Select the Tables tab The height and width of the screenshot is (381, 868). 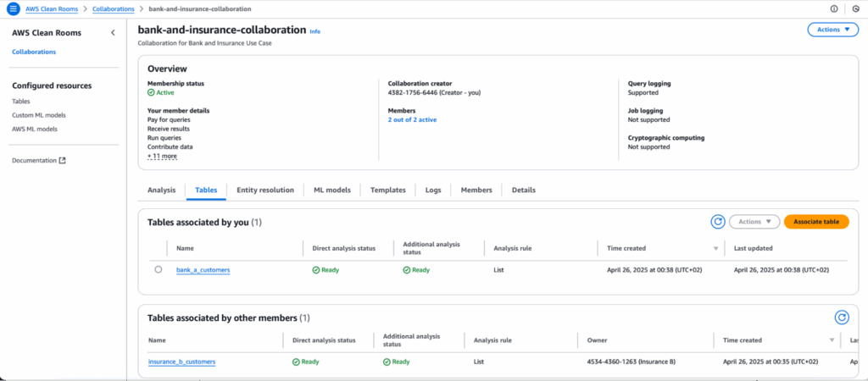tap(207, 190)
